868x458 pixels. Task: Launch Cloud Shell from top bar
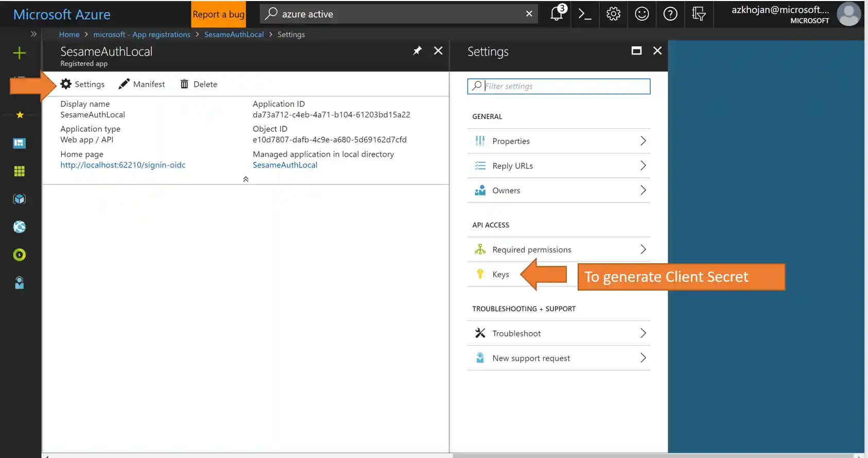tap(585, 14)
